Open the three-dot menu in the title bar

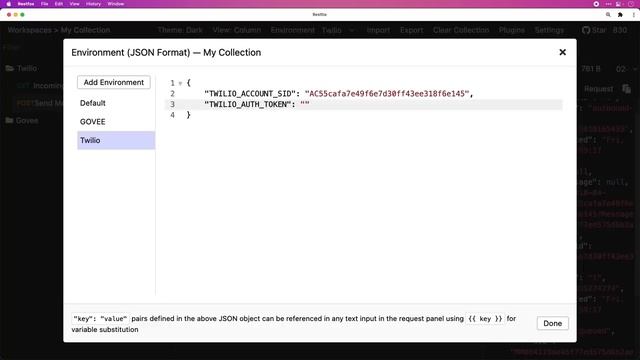633,15
